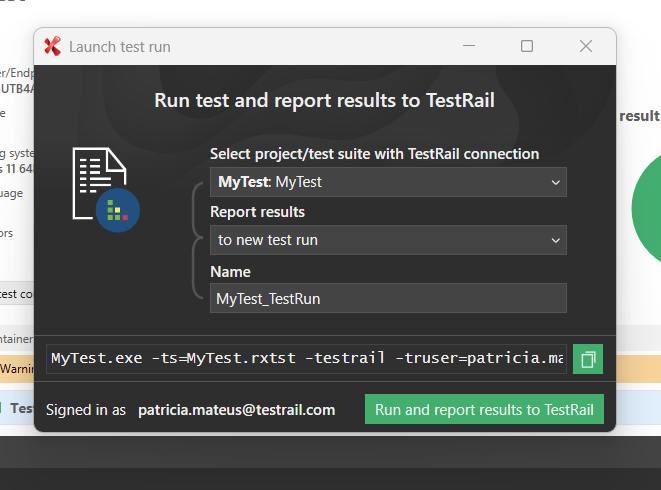661x490 pixels.
Task: Click the blue TestRail badge icon
Action: (x=118, y=210)
